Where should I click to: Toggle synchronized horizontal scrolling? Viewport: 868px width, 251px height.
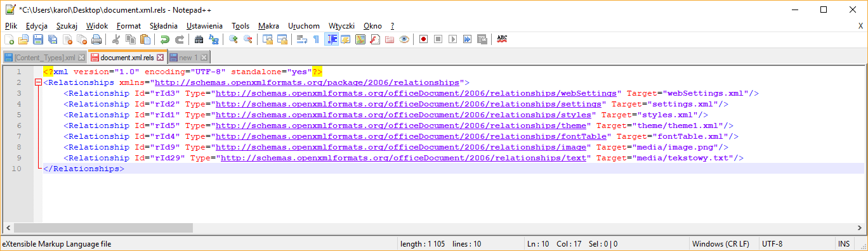pyautogui.click(x=282, y=39)
